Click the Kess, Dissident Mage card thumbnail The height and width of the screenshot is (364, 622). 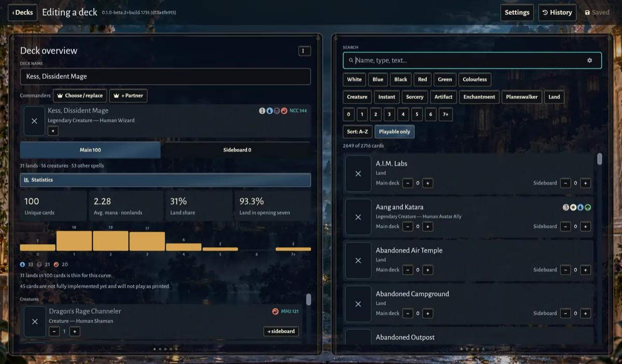tap(34, 121)
